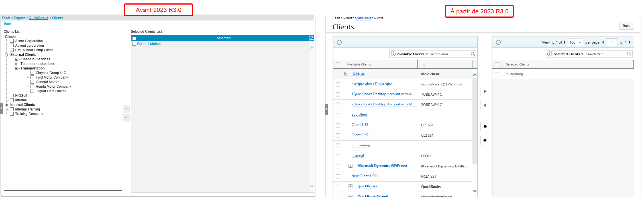Image resolution: width=644 pixels, height=201 pixels.
Task: Open the Edutraining link in Available Clients
Action: point(361,145)
